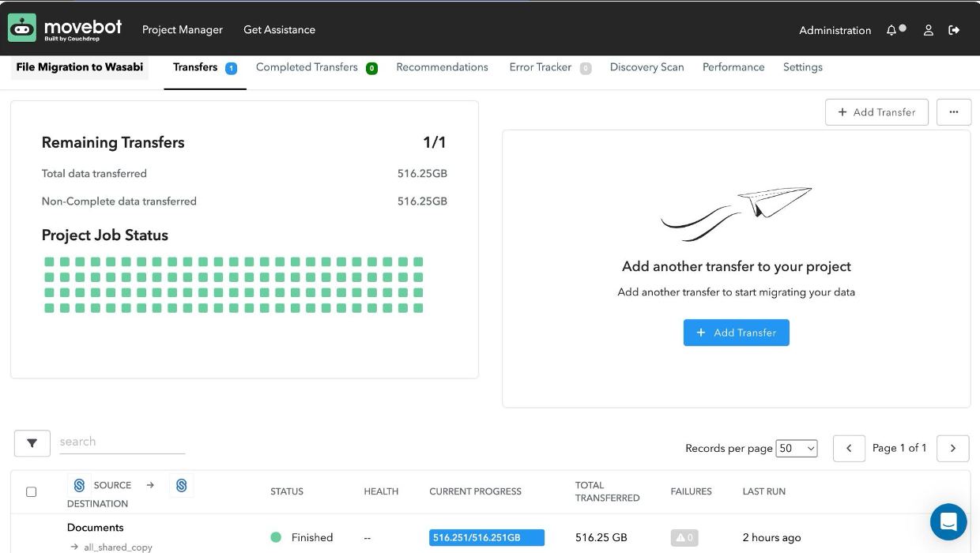This screenshot has height=553, width=980.
Task: Click the Non-Complete data transferred label
Action: (119, 201)
